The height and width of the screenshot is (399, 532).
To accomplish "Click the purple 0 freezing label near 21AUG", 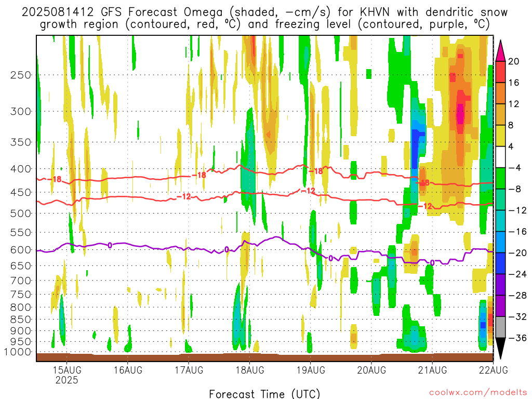I will tap(432, 262).
